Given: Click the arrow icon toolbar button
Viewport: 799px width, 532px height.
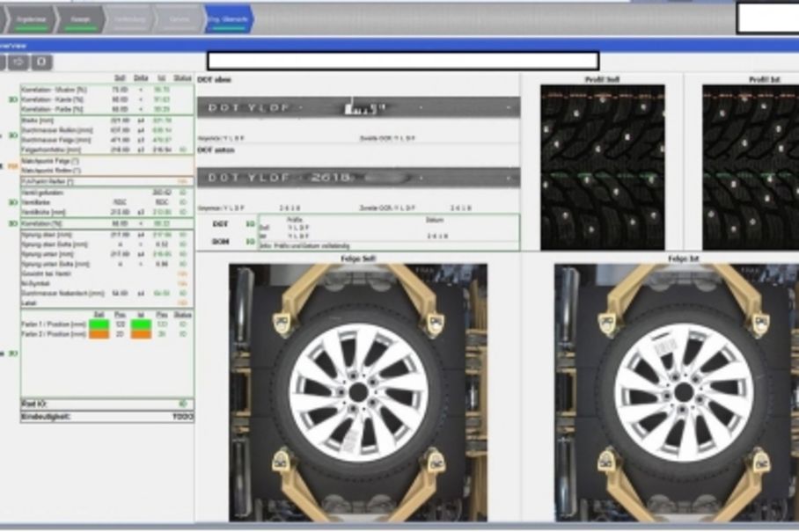Looking at the screenshot, I should (x=18, y=62).
